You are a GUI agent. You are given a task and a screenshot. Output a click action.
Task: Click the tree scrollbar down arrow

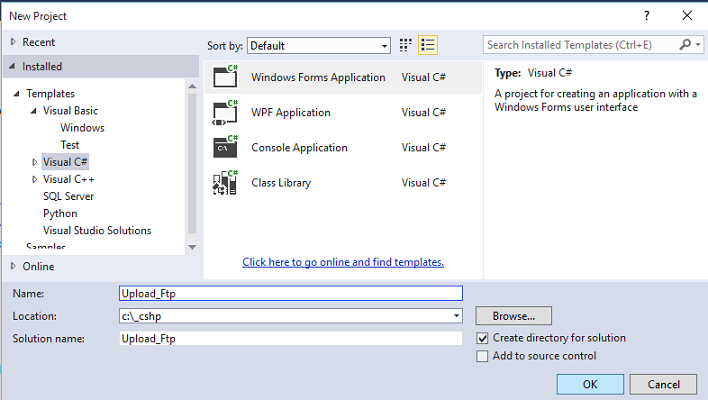(x=192, y=247)
